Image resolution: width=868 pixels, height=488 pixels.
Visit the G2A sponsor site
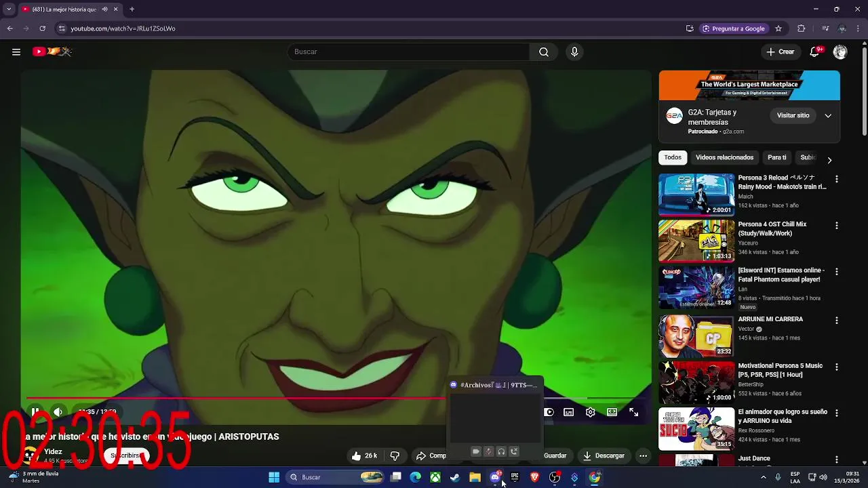[793, 115]
